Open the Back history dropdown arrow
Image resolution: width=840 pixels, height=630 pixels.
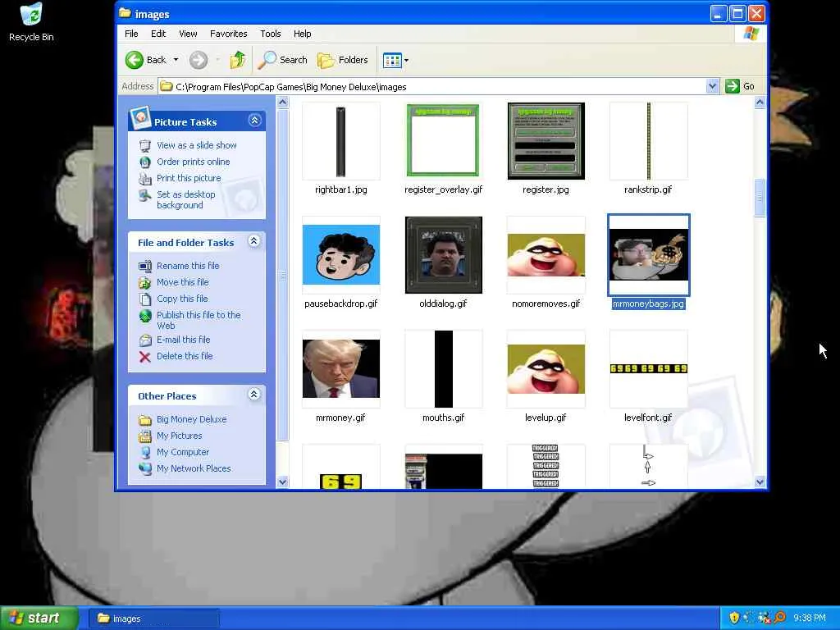pos(176,60)
